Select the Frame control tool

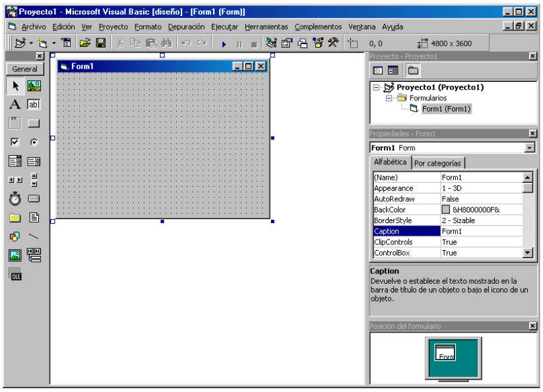click(x=15, y=123)
